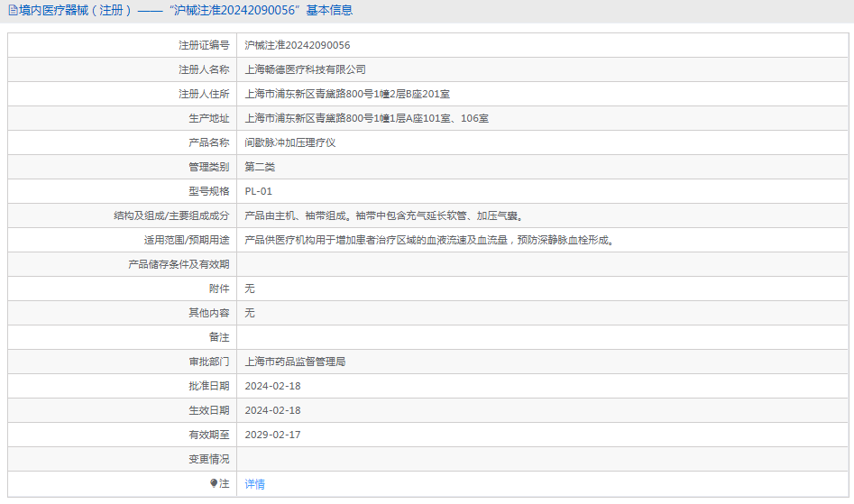Click the 批准日期 value 2024-02-18
Viewport: 854px width, 504px height.
(x=272, y=386)
